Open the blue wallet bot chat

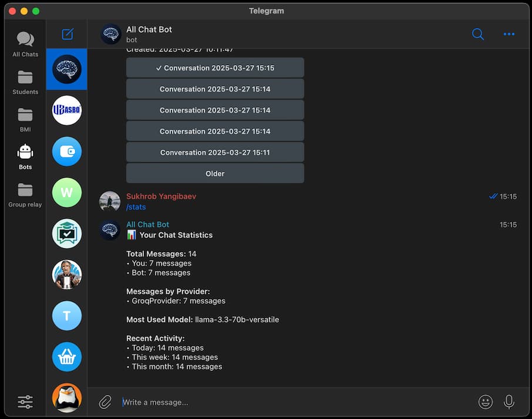tap(67, 151)
